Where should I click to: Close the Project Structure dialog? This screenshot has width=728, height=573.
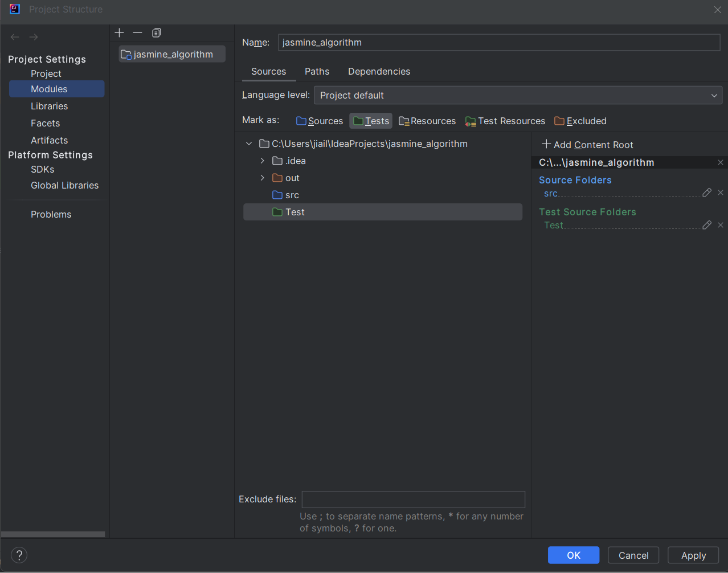pos(718,10)
